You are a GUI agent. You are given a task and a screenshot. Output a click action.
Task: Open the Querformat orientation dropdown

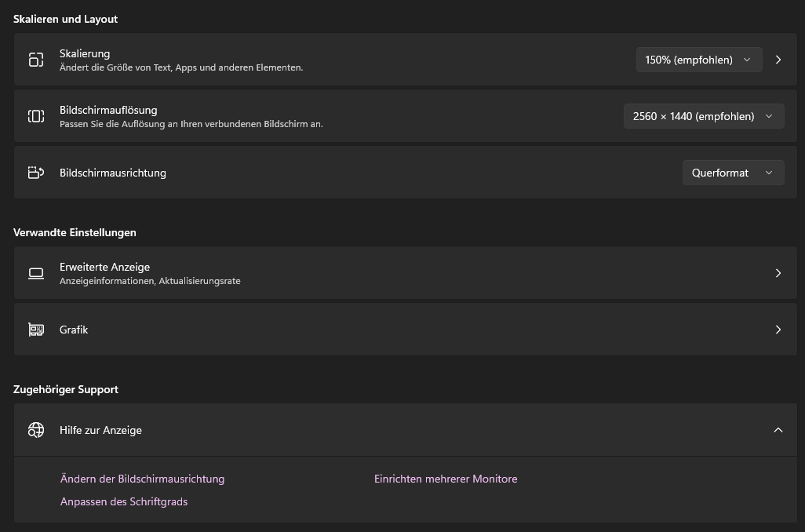732,173
